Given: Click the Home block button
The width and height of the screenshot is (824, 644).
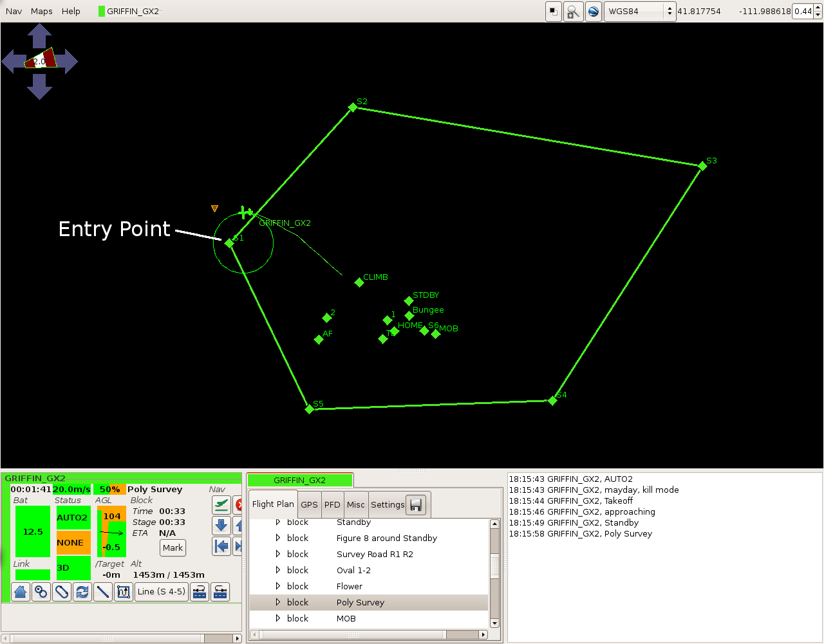Looking at the screenshot, I should coord(21,592).
